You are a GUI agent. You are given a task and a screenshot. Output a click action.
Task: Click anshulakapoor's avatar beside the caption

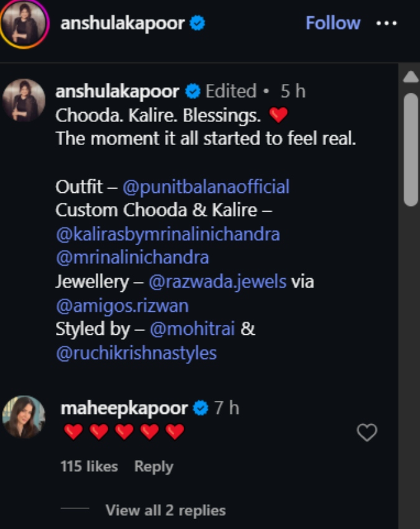[x=24, y=100]
